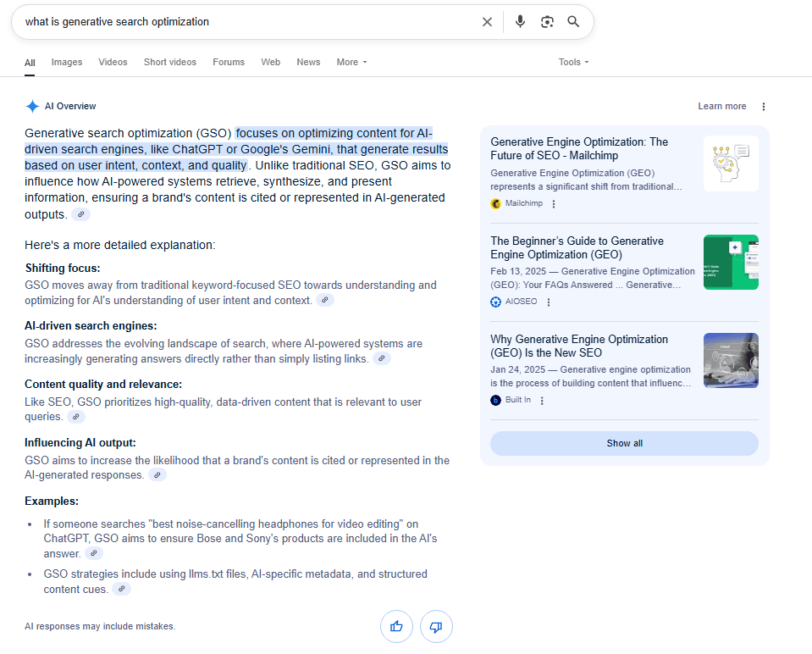Expand the More search filters dropdown
Screen dimensions: 812x654
pyautogui.click(x=351, y=62)
